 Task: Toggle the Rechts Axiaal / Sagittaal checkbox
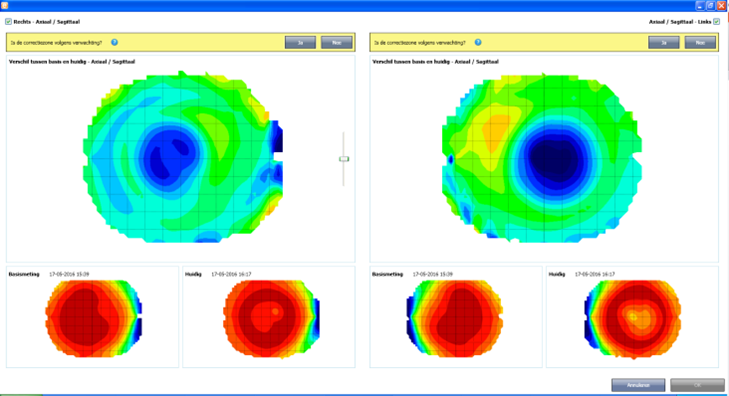tap(8, 22)
